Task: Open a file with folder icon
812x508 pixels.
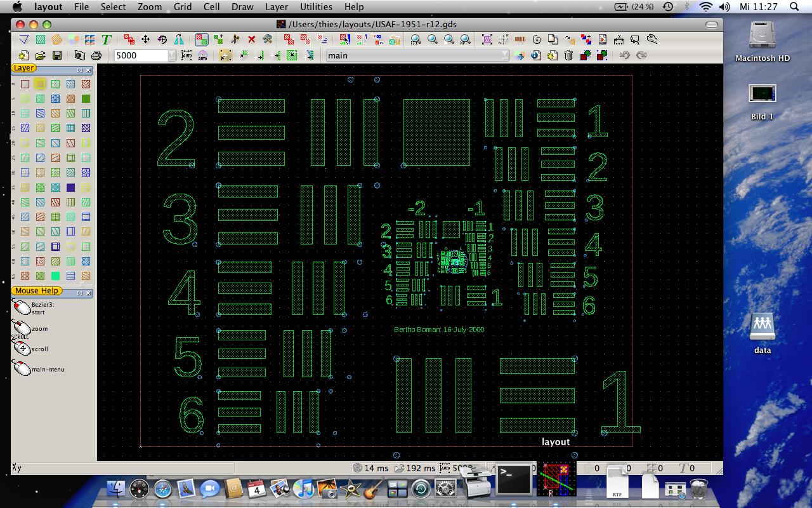Action: 40,55
